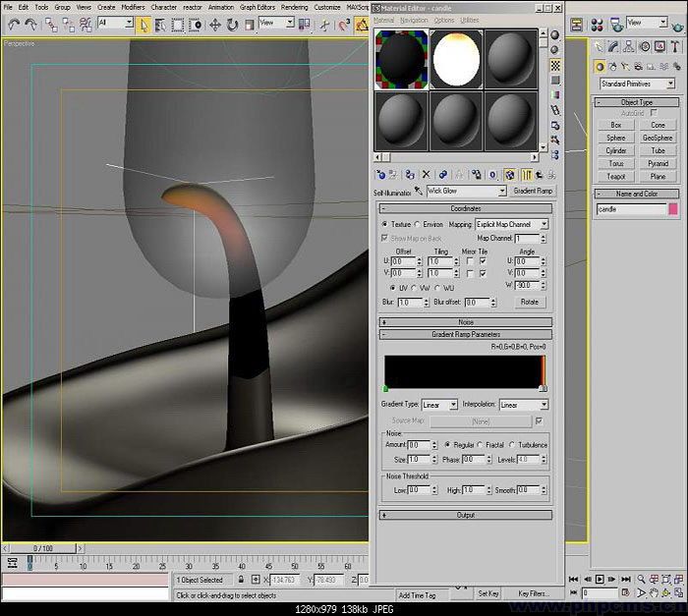Open the Create command panel tab
688x616 pixels.
(x=598, y=46)
